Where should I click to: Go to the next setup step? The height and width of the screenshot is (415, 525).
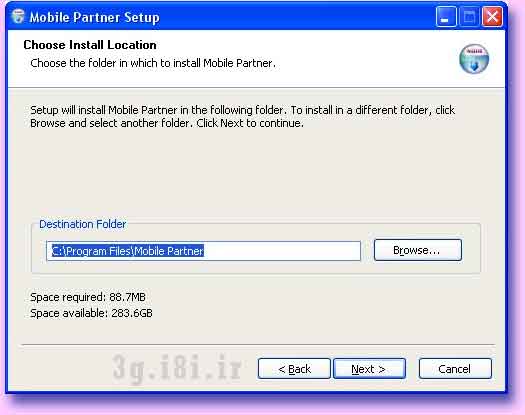pos(369,369)
